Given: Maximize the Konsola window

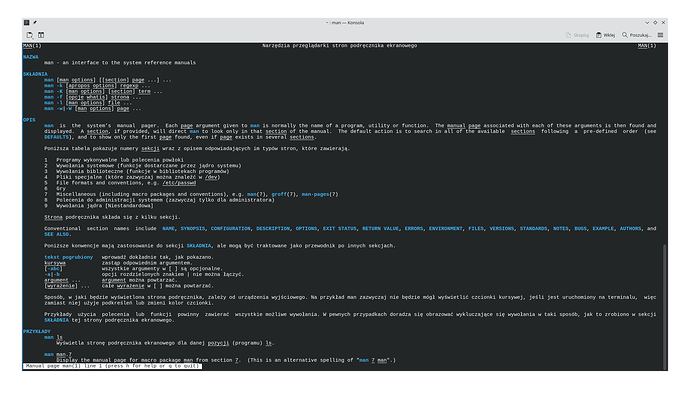Looking at the screenshot, I should (655, 22).
